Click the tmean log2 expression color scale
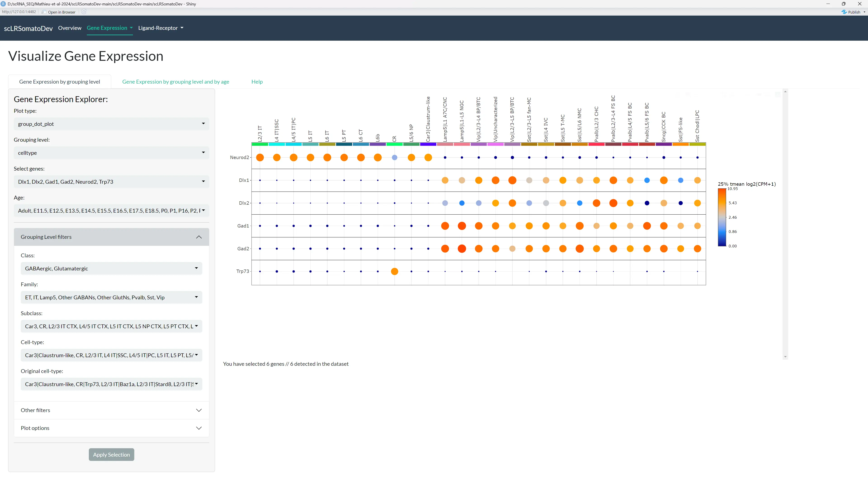 click(x=722, y=217)
